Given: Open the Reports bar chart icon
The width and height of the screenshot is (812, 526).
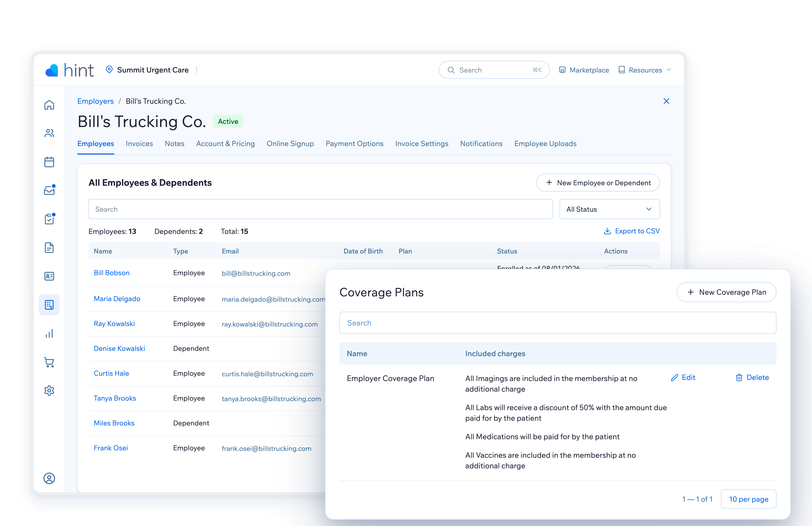Looking at the screenshot, I should click(49, 333).
